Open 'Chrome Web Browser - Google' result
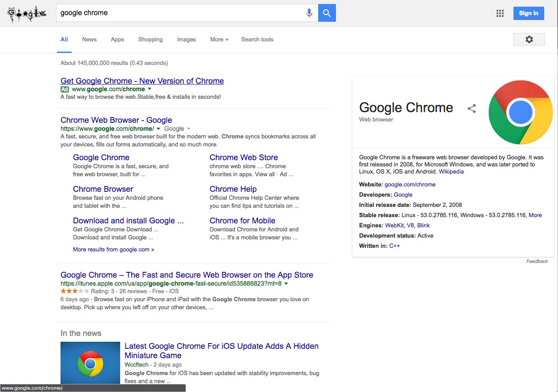The width and height of the screenshot is (558, 392). click(116, 120)
